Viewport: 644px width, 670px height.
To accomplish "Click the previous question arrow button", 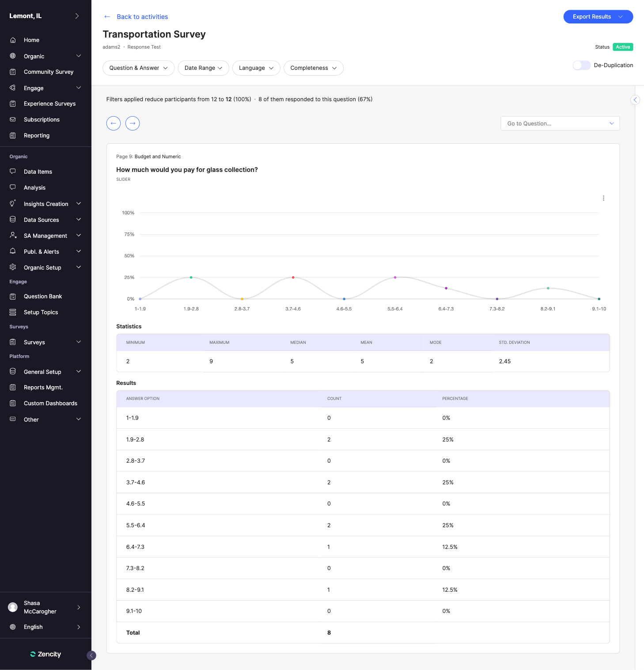I will pyautogui.click(x=114, y=123).
